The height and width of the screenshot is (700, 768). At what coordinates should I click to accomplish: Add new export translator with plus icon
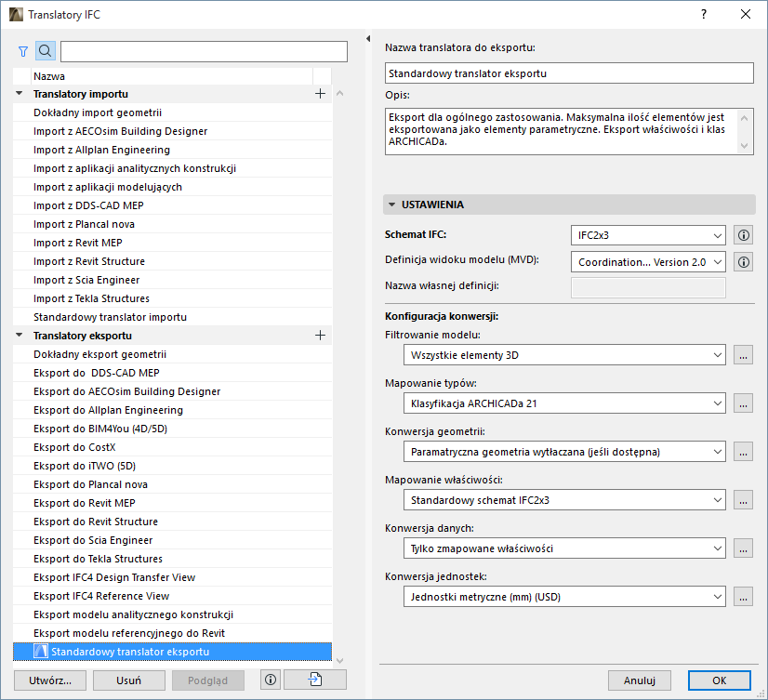coord(320,335)
